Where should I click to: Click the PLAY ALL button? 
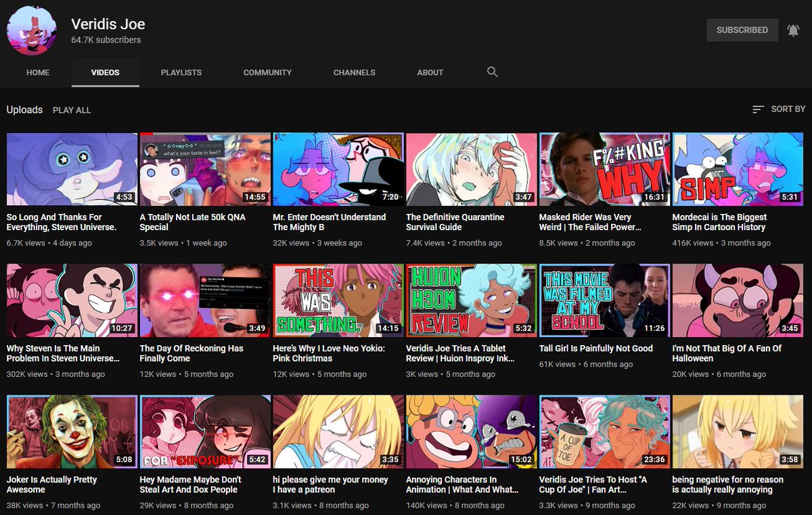tap(72, 110)
